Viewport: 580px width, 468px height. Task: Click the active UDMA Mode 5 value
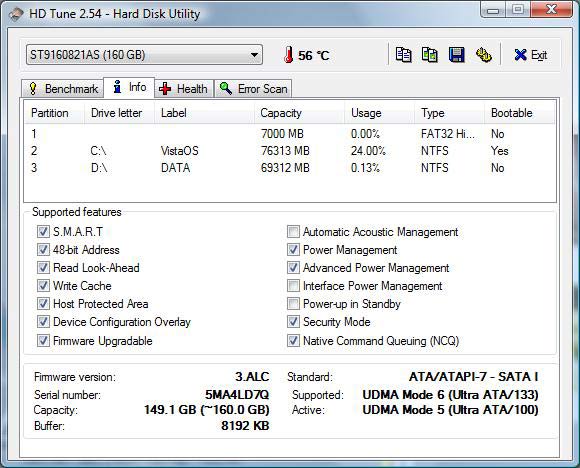coord(450,410)
